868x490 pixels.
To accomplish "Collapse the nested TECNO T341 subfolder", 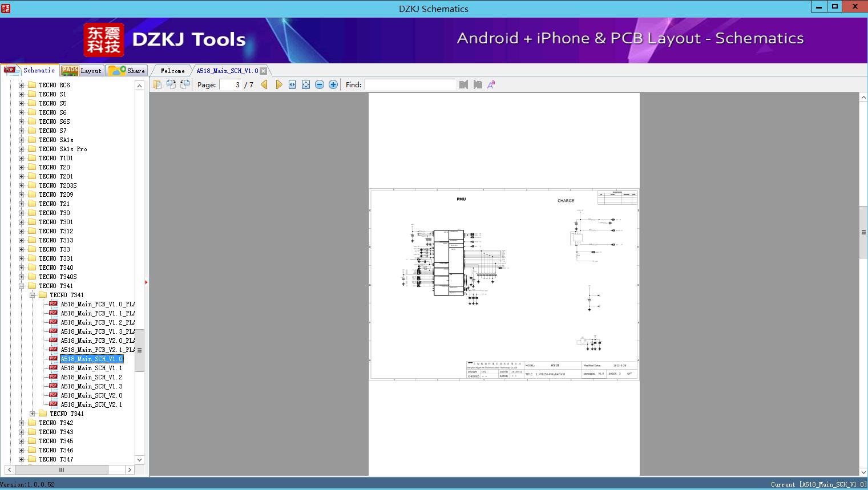I will pyautogui.click(x=33, y=295).
